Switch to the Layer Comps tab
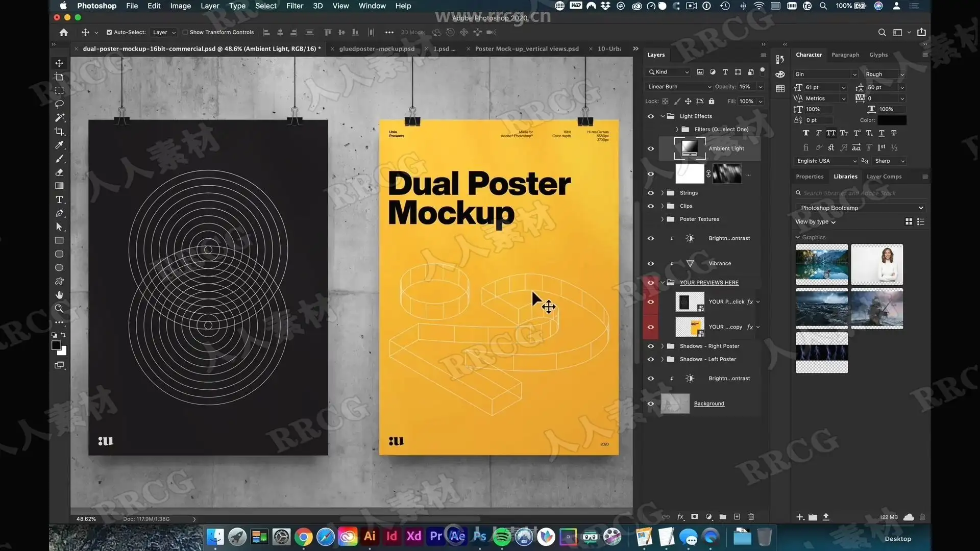980x551 pixels. coord(884,177)
